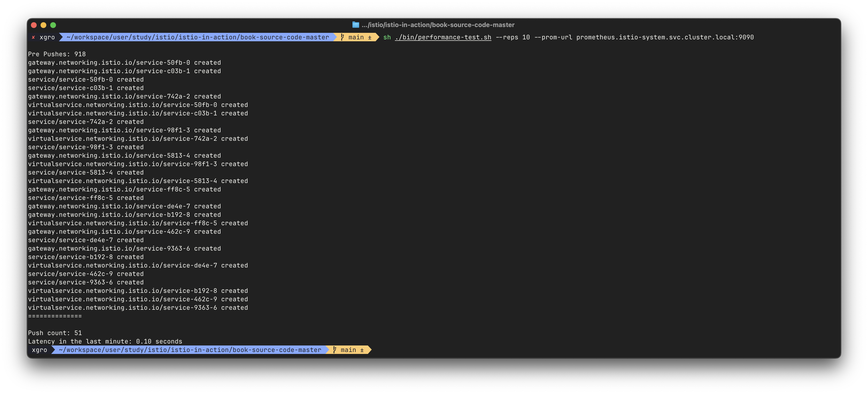The image size is (868, 394).
Task: Click 'xgro' username in top prompt
Action: pos(47,37)
